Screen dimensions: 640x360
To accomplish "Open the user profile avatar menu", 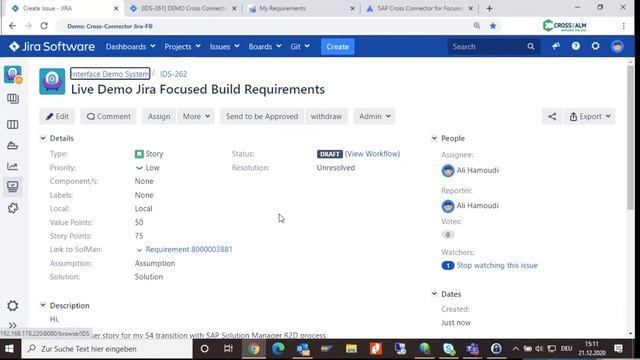I will pos(617,47).
